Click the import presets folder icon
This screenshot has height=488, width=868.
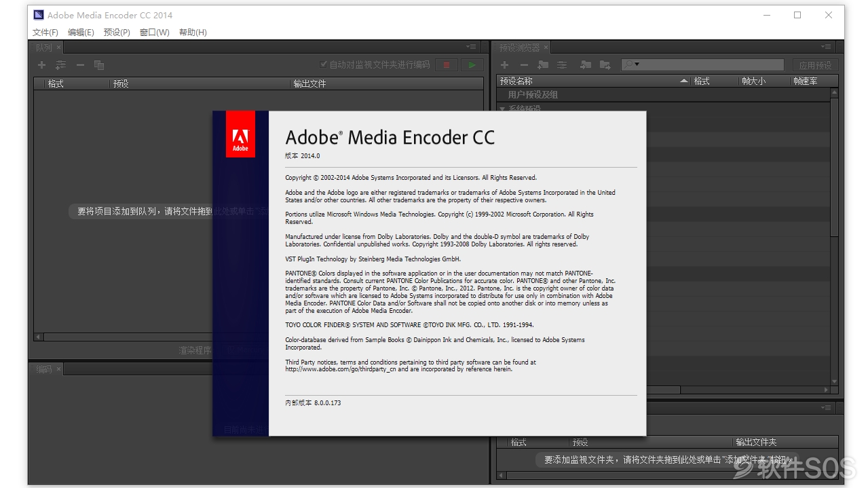coord(586,65)
